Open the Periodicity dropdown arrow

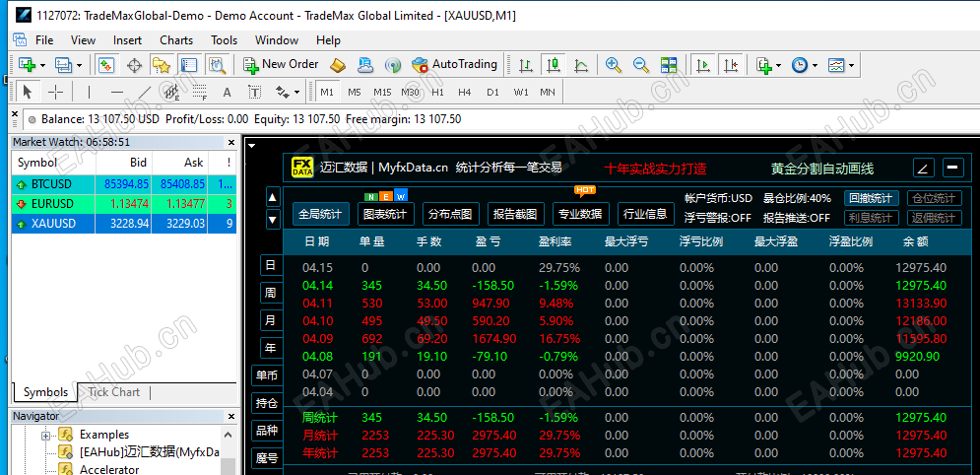click(815, 65)
